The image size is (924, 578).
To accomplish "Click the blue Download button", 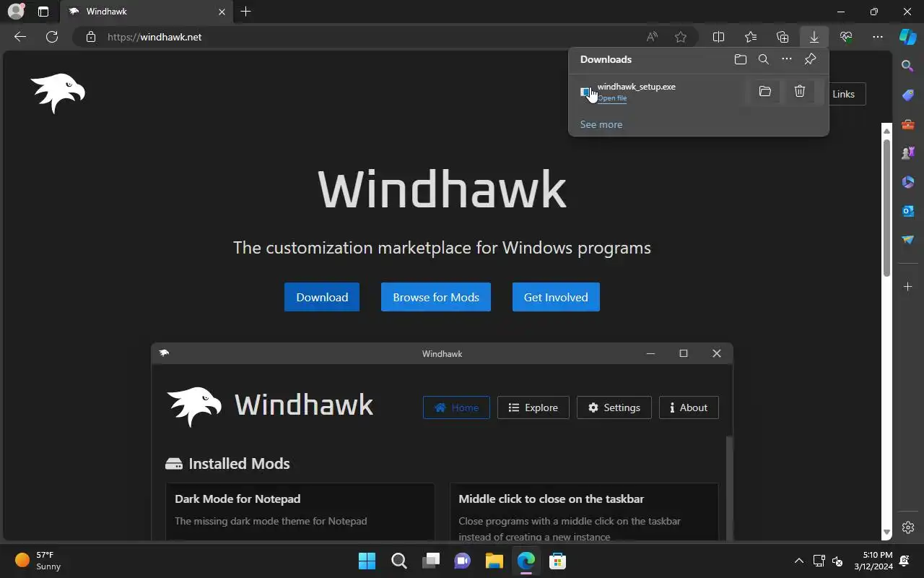I will tap(322, 297).
